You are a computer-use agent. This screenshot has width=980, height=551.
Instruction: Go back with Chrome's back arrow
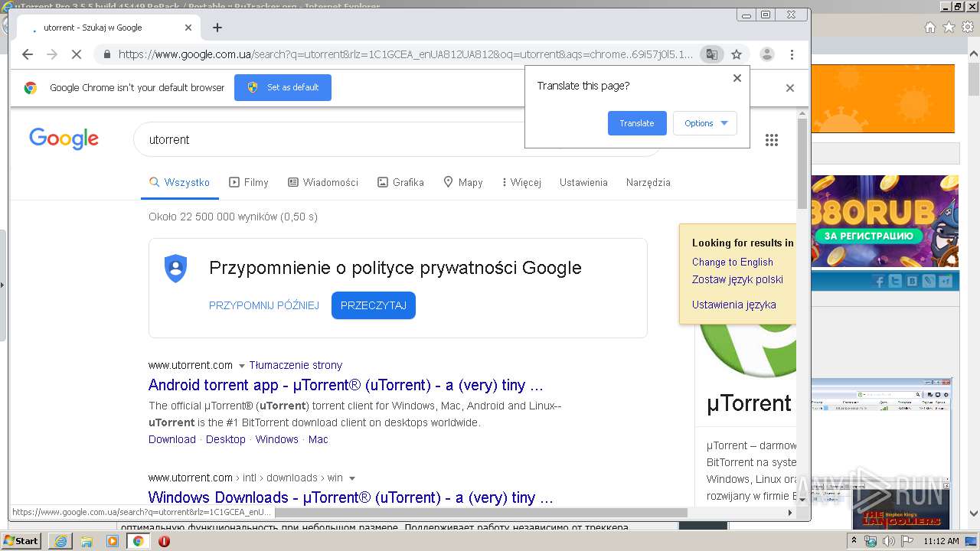click(28, 54)
